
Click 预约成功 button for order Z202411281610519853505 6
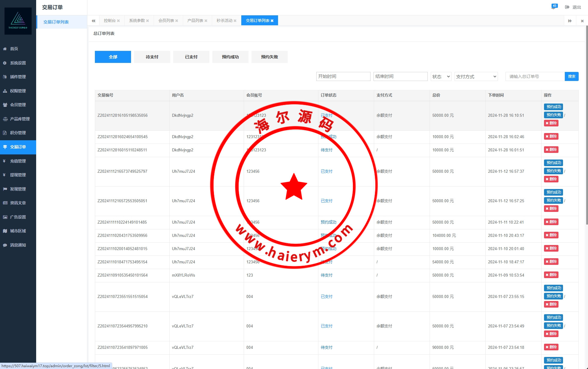554,107
